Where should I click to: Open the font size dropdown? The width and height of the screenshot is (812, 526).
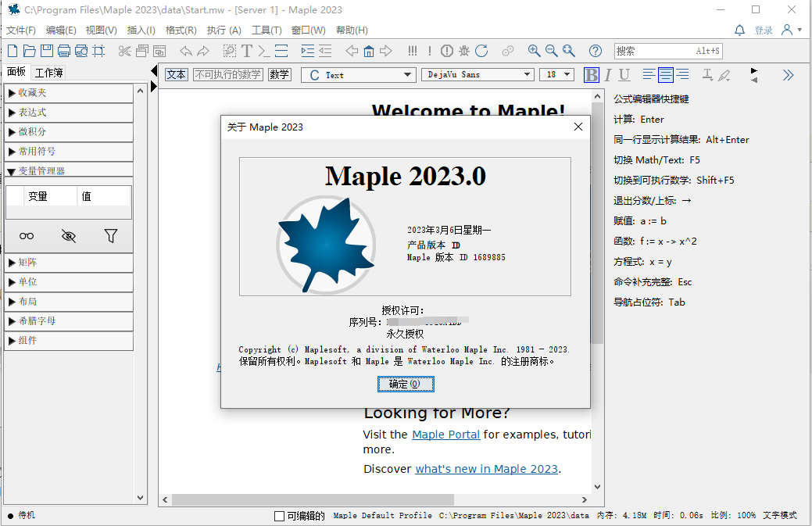pos(556,74)
